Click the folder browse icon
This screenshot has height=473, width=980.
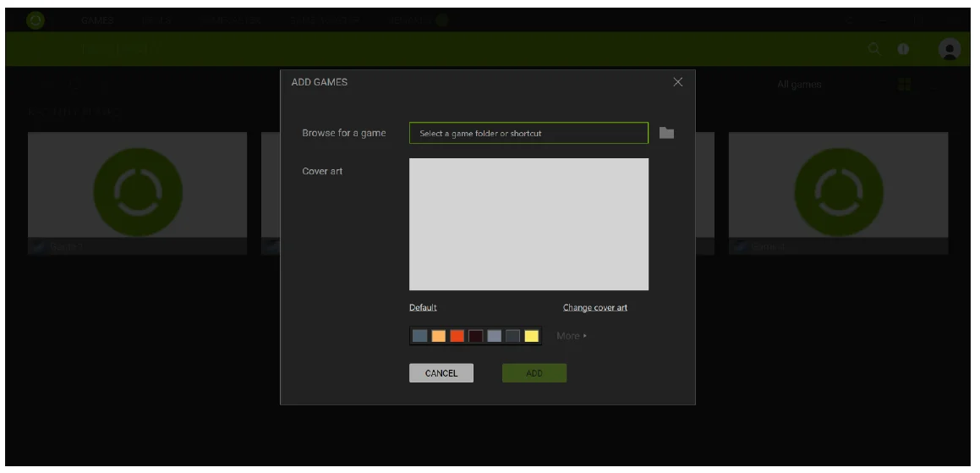click(x=666, y=133)
